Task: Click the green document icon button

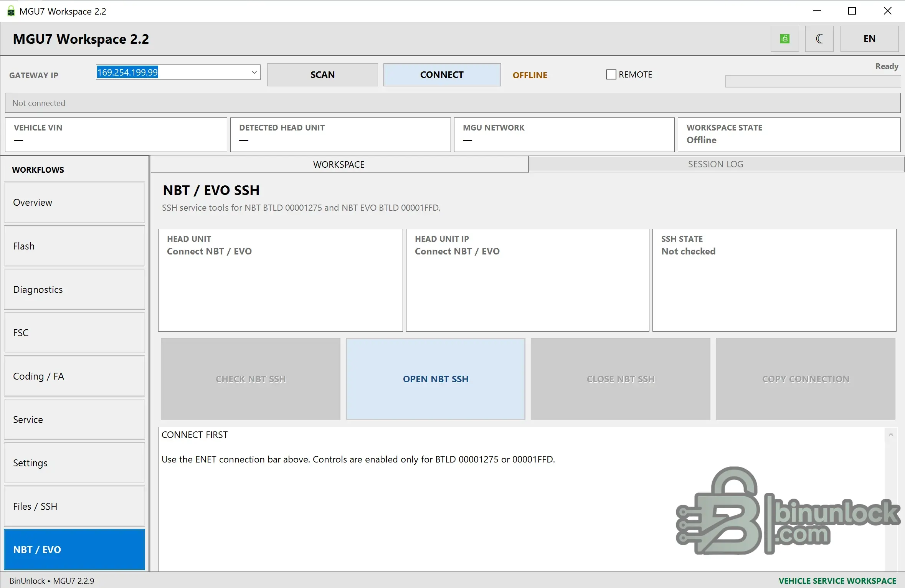Action: click(784, 39)
